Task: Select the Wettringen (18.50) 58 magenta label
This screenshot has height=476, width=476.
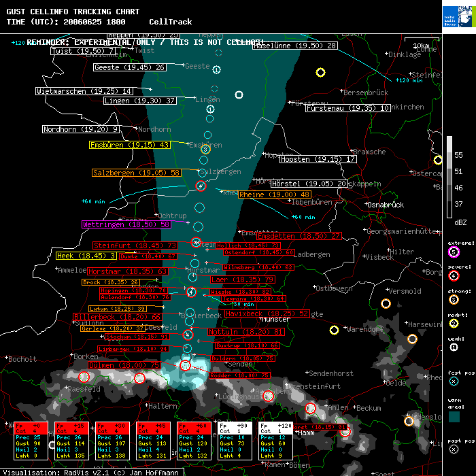Action: (126, 224)
